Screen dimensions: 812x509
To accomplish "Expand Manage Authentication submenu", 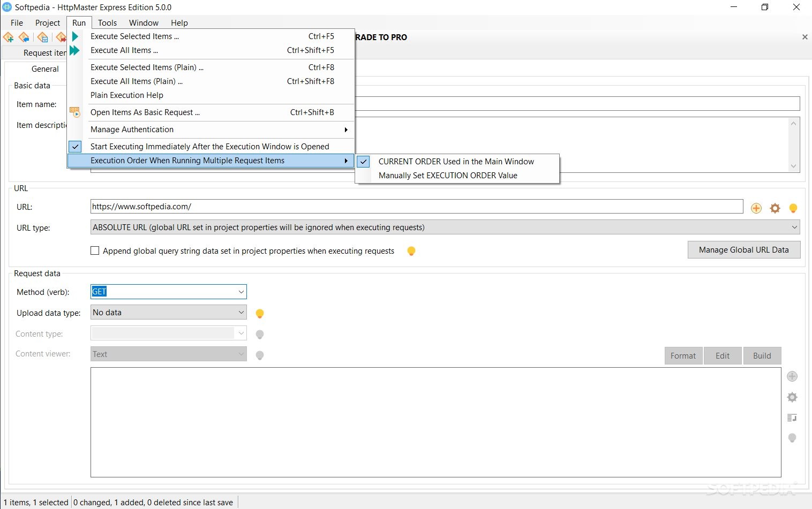I will coord(210,130).
